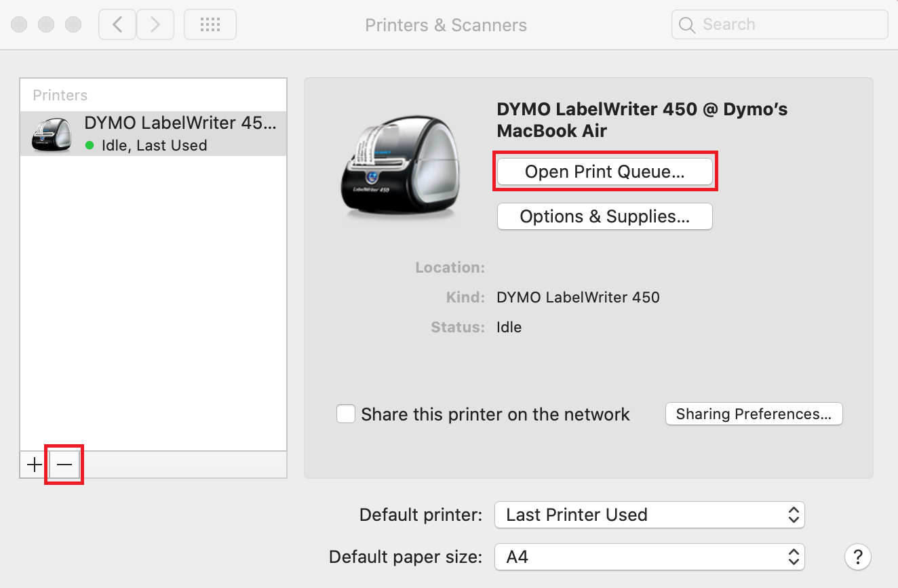Change Default paper size from A4
Viewport: 898px width, 588px height.
[x=649, y=557]
